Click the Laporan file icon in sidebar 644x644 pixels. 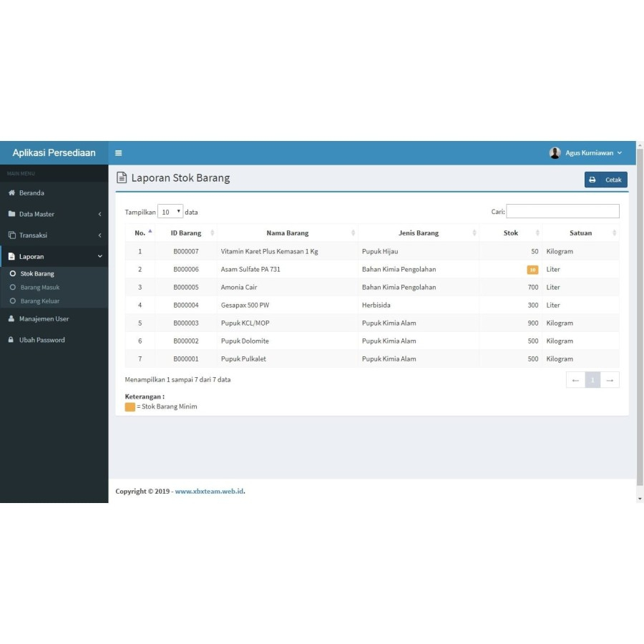click(x=11, y=257)
